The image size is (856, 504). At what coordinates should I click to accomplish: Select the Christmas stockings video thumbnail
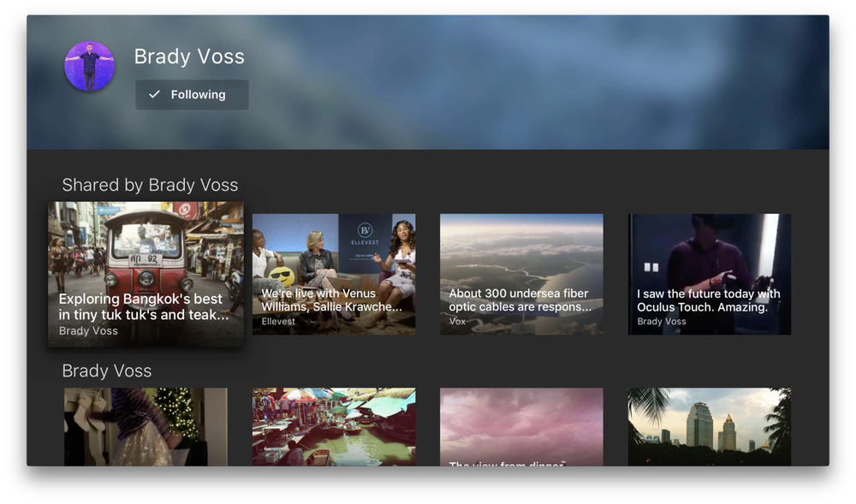[146, 426]
